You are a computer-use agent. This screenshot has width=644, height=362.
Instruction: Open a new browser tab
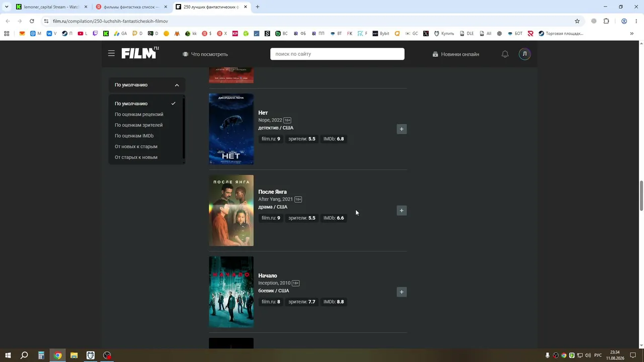pyautogui.click(x=258, y=7)
